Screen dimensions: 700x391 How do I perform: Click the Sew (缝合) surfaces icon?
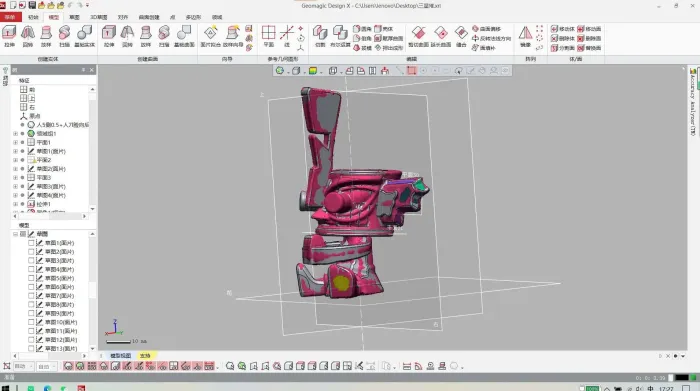[x=461, y=36]
